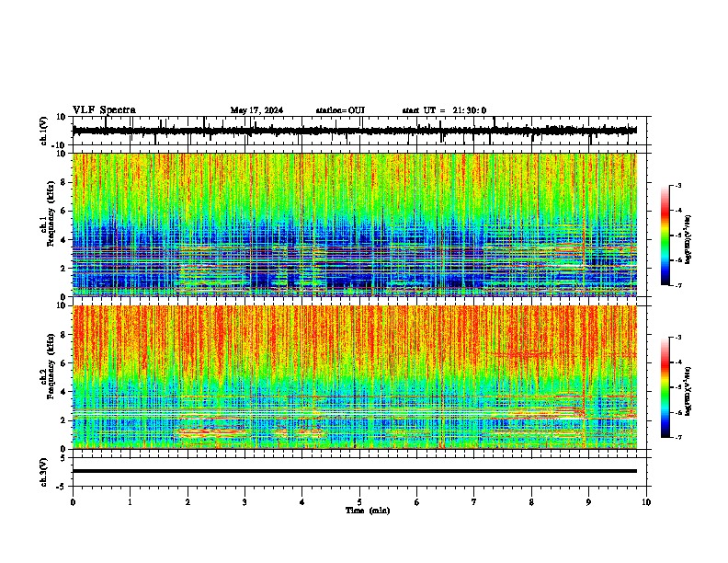Image resolution: width=728 pixels, height=563 pixels.
Task: Click the "start UT = 21:30: 0" header text
Action: (444, 110)
